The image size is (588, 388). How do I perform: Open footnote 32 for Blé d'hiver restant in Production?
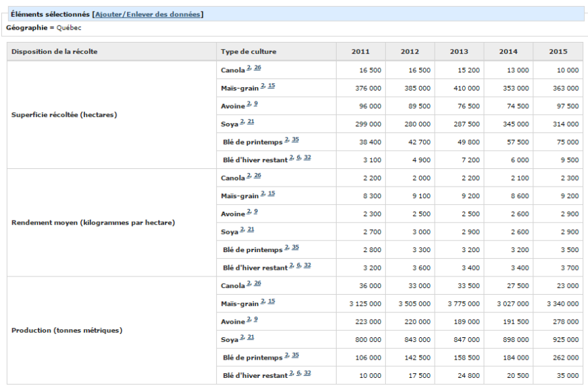(x=308, y=372)
